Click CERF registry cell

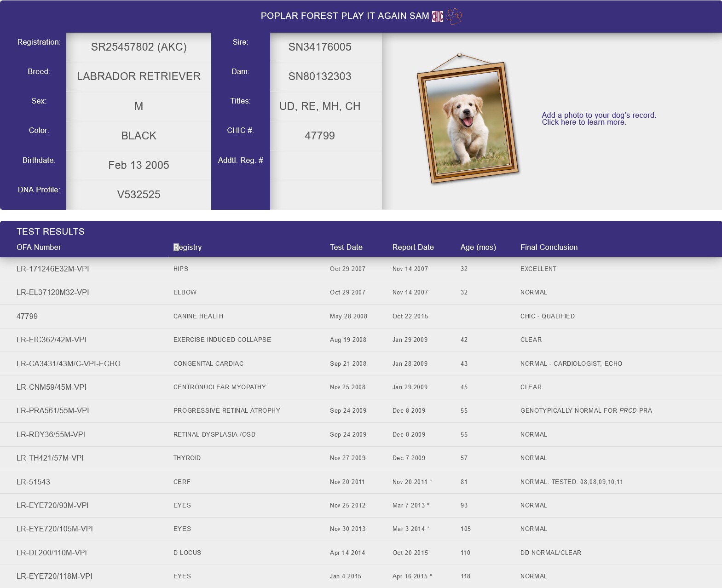point(182,482)
